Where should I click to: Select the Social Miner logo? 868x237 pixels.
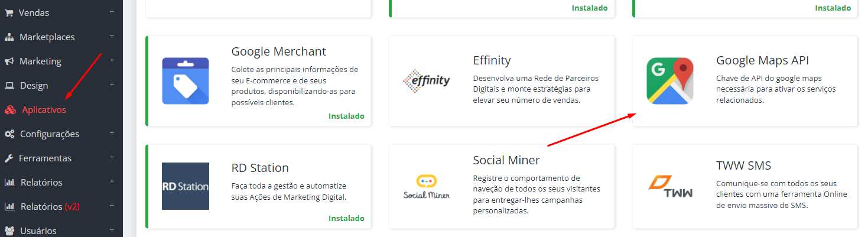[426, 186]
